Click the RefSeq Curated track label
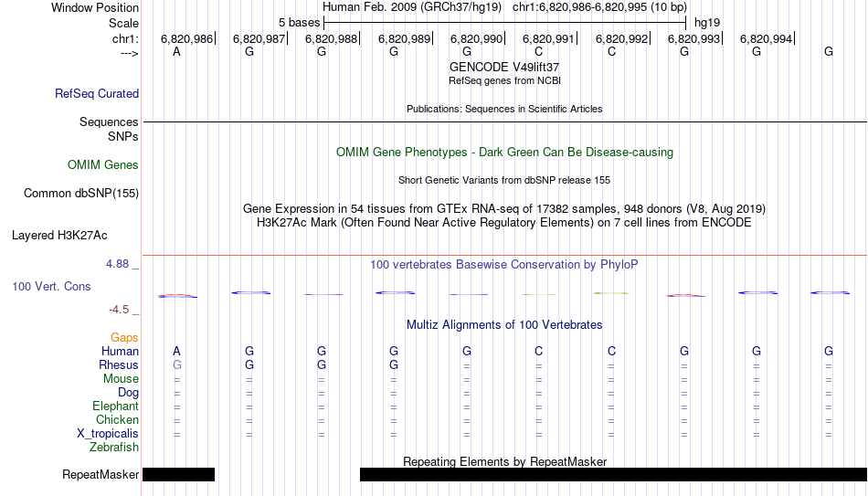The image size is (868, 496). coord(97,93)
